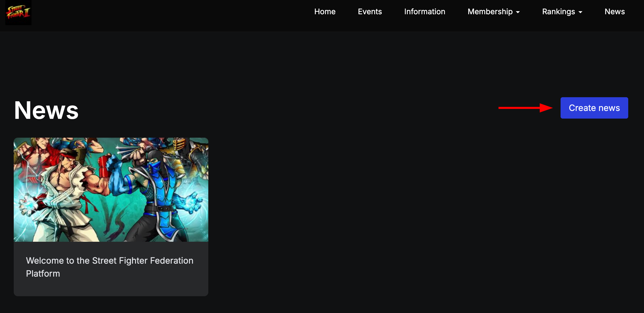644x313 pixels.
Task: Open the fighters artwork news thumbnail
Action: 111,190
